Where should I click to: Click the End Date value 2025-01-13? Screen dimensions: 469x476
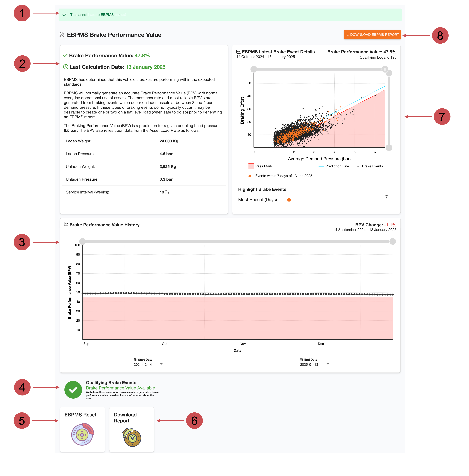[309, 365]
